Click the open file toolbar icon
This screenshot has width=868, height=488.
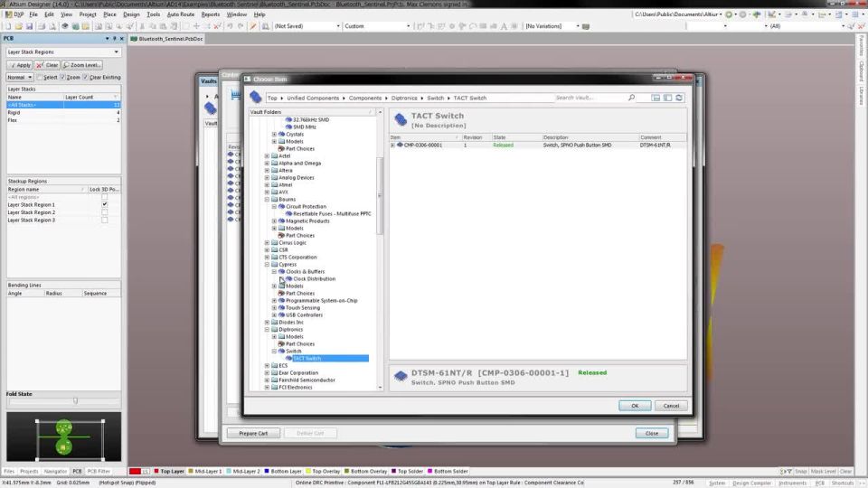coord(19,26)
